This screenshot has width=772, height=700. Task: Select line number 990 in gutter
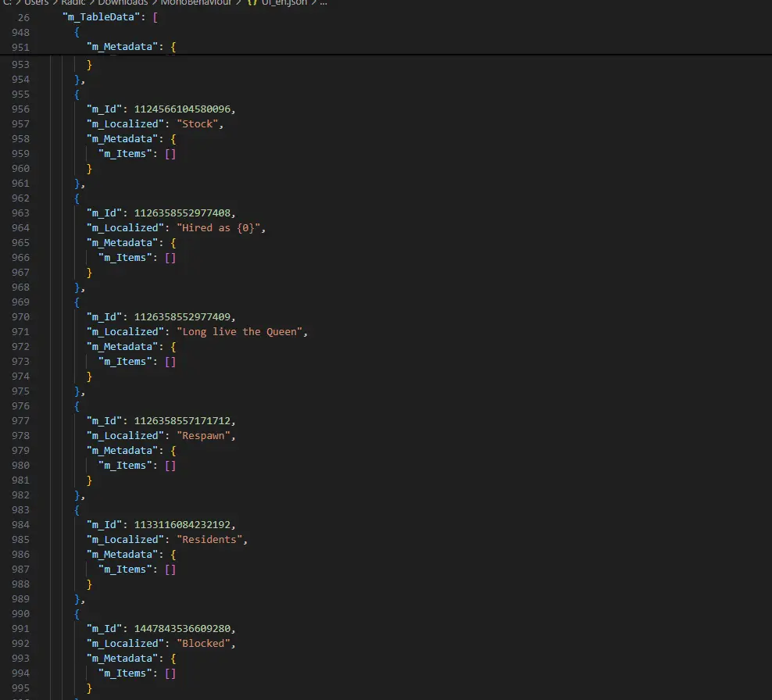click(x=20, y=614)
